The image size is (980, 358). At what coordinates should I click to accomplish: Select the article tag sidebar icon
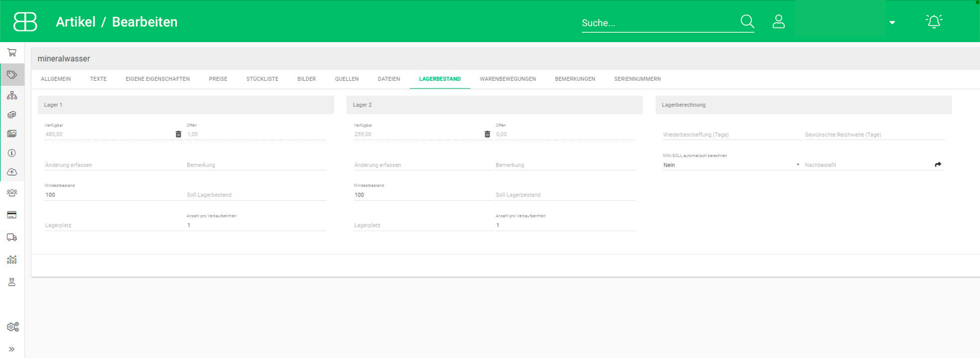[12, 75]
